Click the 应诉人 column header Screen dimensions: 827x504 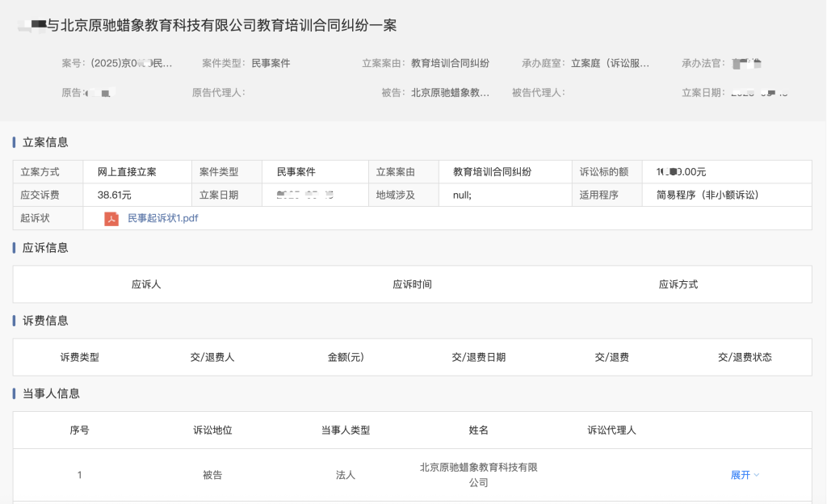click(x=146, y=284)
